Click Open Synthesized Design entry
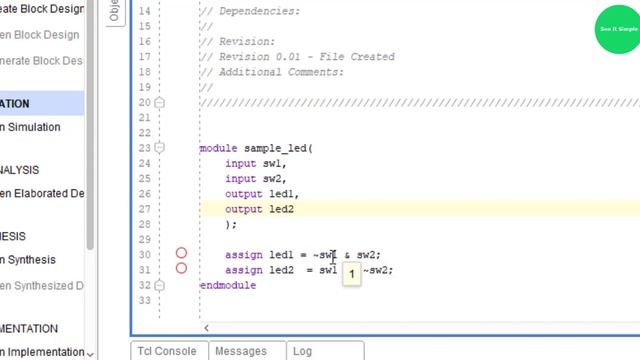Screen dimensions: 640x360 click(42, 286)
